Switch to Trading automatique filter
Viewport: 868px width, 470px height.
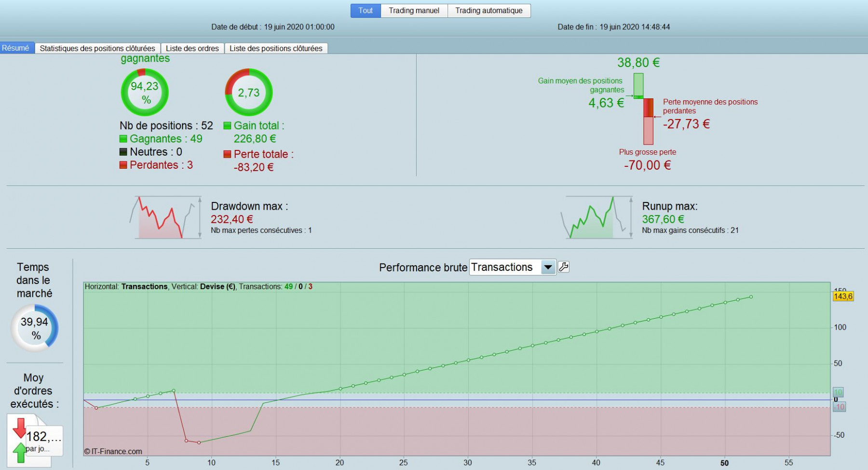pos(489,11)
